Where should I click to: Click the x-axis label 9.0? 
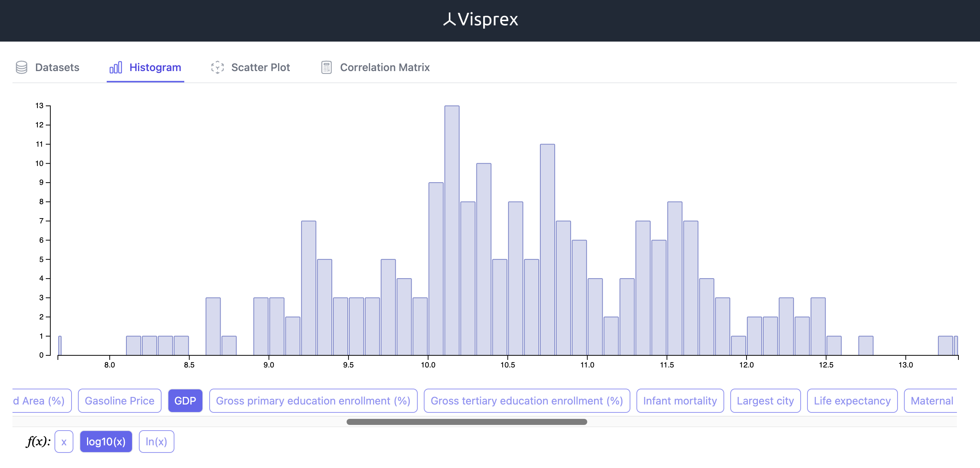coord(269,365)
